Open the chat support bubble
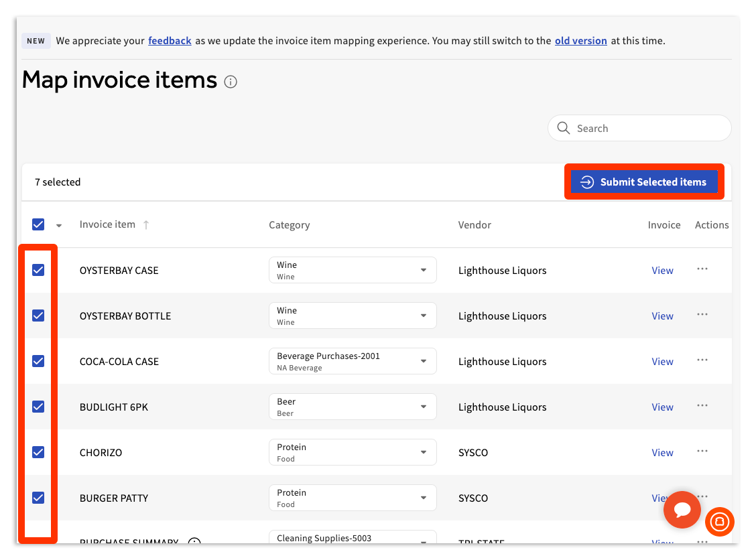This screenshot has height=560, width=756. coord(682,510)
